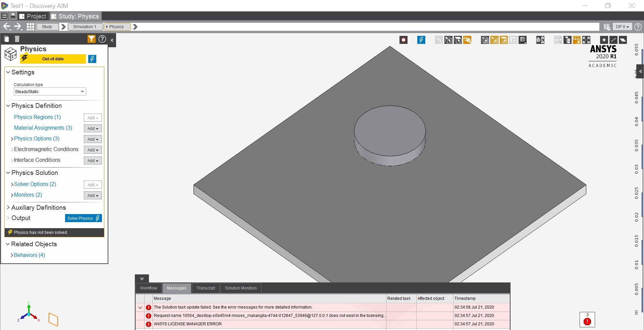Toggle the orange ruler display
The width and height of the screenshot is (644, 330).
point(577,40)
